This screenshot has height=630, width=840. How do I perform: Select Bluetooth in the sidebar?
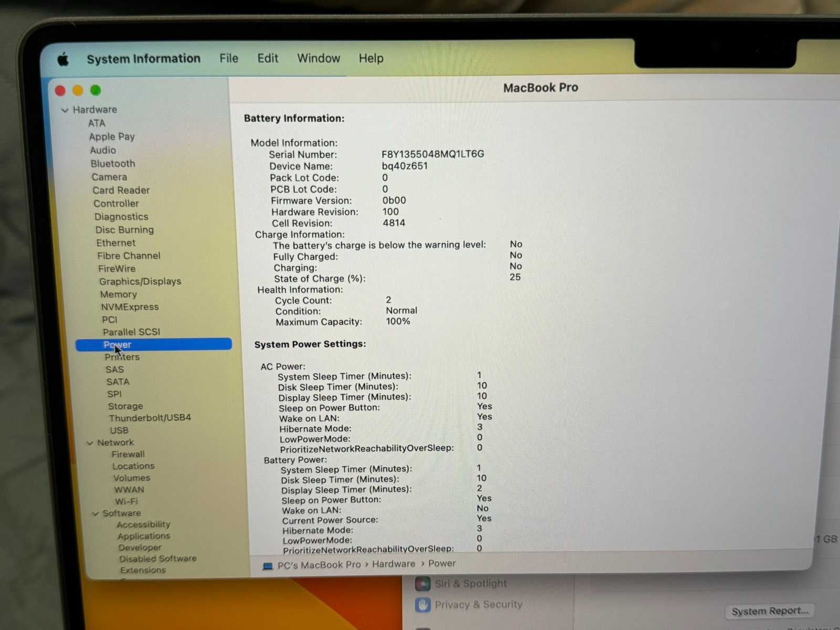pyautogui.click(x=113, y=164)
